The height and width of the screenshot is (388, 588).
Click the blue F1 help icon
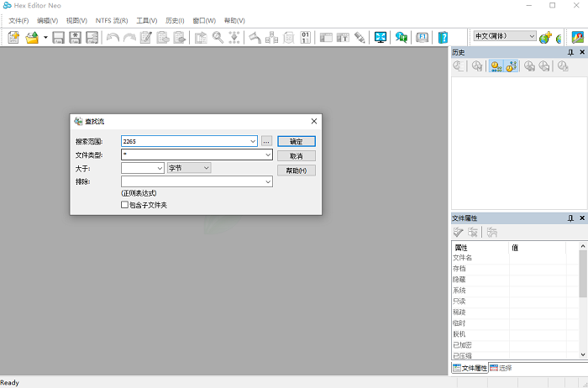pyautogui.click(x=423, y=37)
